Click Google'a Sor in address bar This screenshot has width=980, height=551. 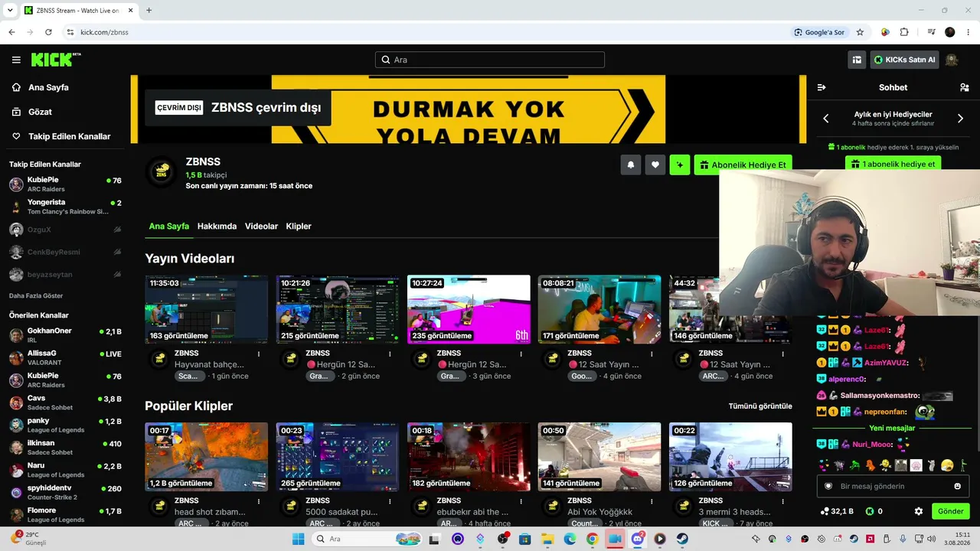[x=819, y=32]
